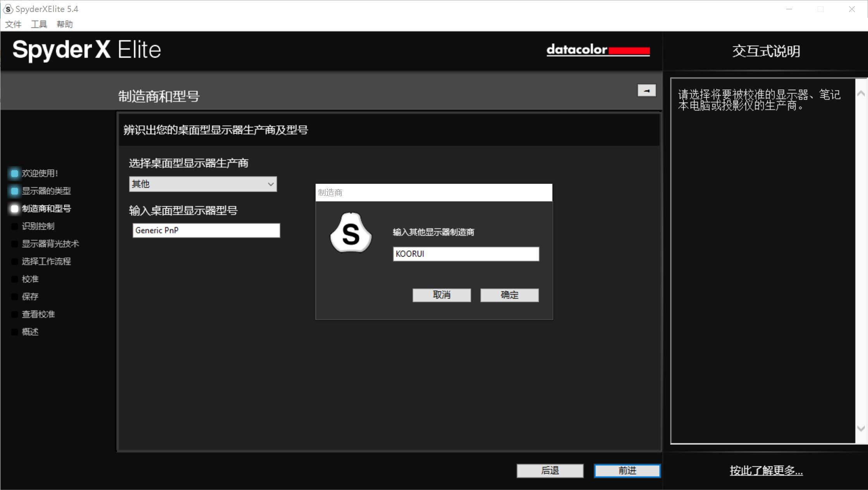Click the 输入桌面型显示器型号 label
The height and width of the screenshot is (490, 868).
click(183, 211)
